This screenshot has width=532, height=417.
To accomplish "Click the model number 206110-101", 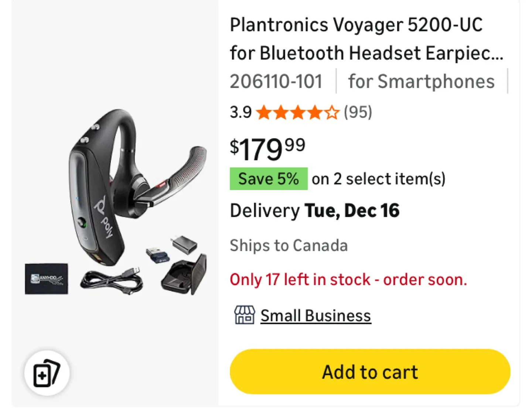I will [x=276, y=81].
